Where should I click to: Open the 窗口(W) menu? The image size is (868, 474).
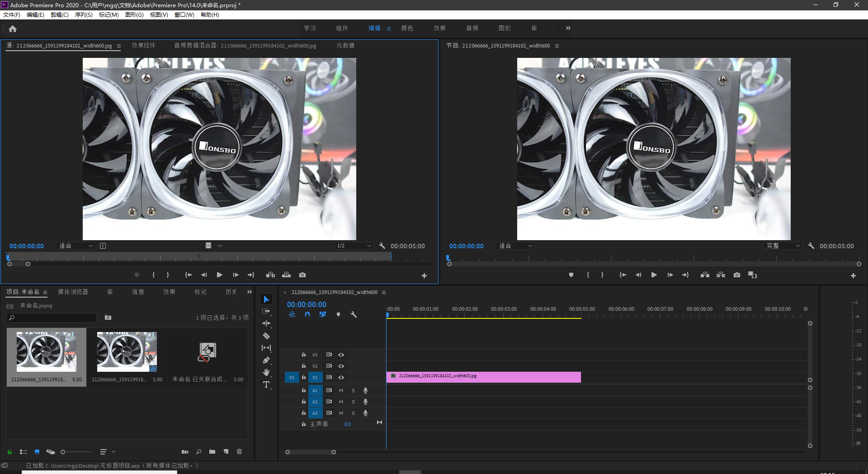(x=184, y=14)
